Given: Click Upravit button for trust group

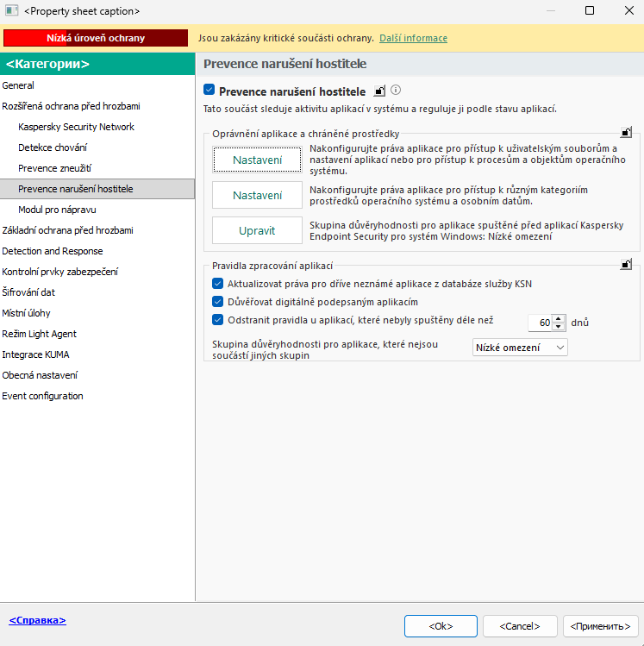Looking at the screenshot, I should (257, 230).
